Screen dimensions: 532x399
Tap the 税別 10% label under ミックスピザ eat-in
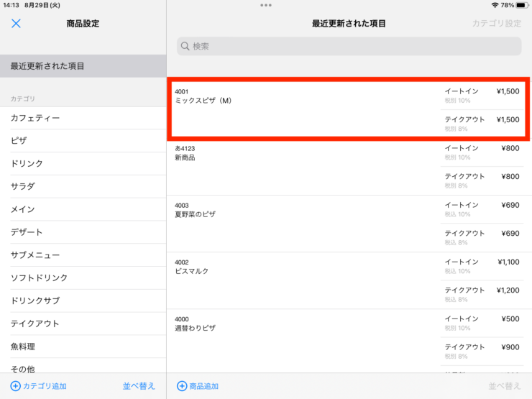tap(457, 101)
